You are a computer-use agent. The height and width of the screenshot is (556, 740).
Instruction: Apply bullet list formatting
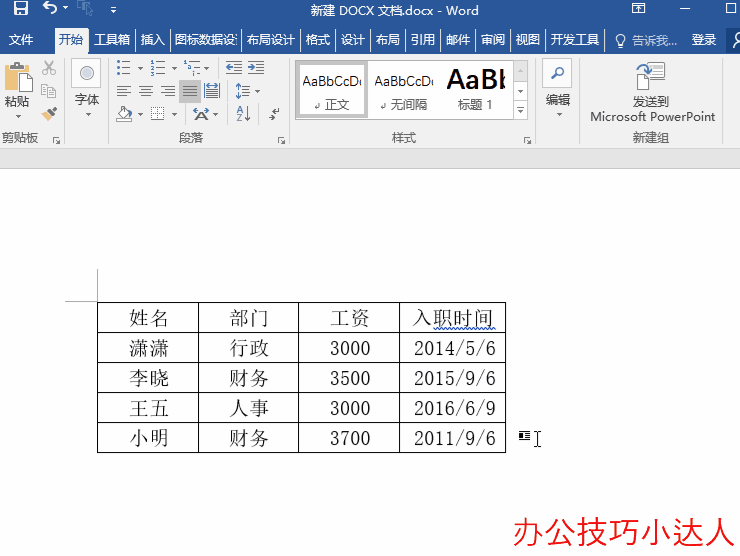point(124,68)
